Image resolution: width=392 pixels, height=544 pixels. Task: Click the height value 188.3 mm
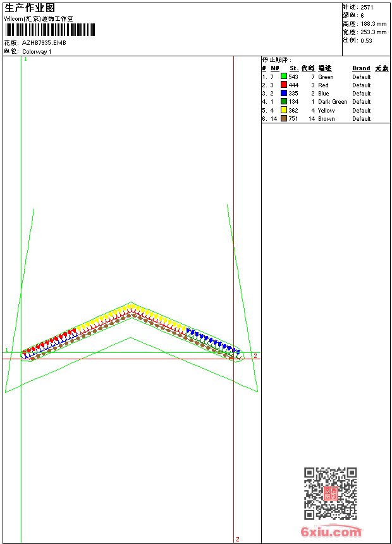pos(374,23)
